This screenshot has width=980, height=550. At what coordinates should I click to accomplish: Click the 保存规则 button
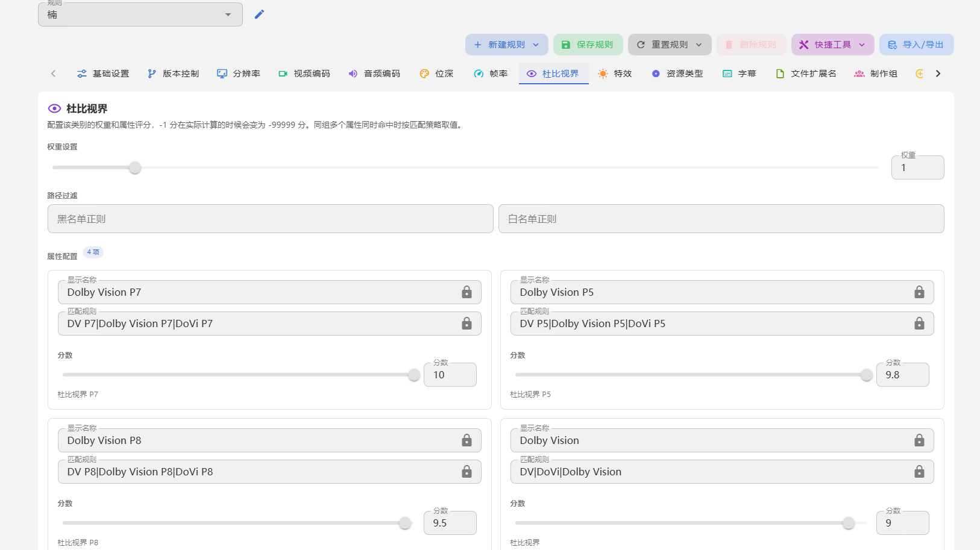point(588,45)
